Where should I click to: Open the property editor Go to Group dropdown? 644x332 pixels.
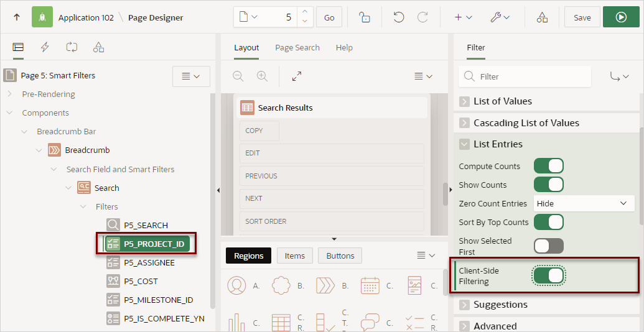pos(620,76)
